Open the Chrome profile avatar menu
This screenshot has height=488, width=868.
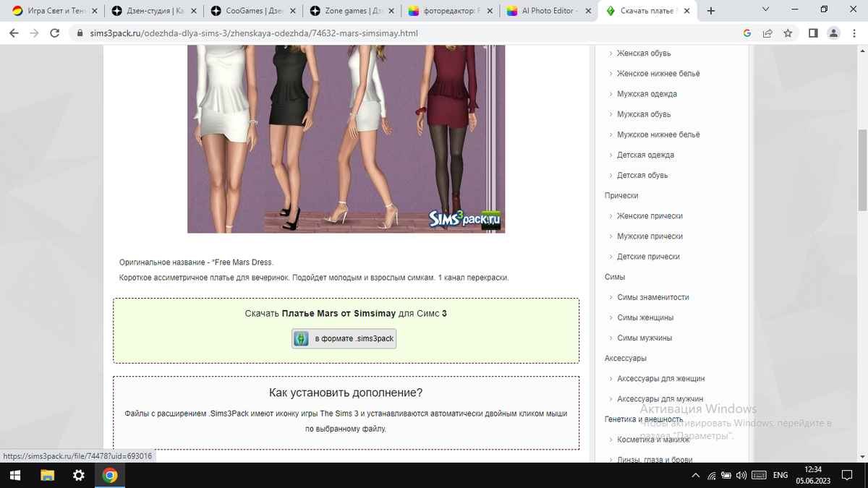[x=833, y=33]
